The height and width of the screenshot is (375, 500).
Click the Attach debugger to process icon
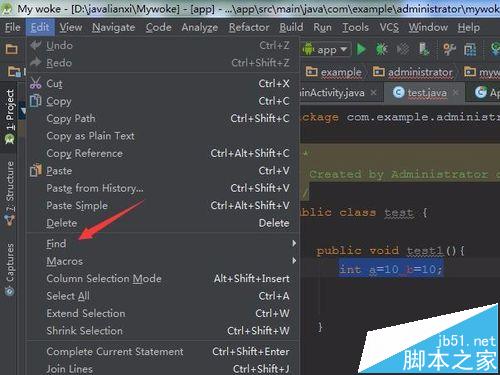pyautogui.click(x=424, y=49)
